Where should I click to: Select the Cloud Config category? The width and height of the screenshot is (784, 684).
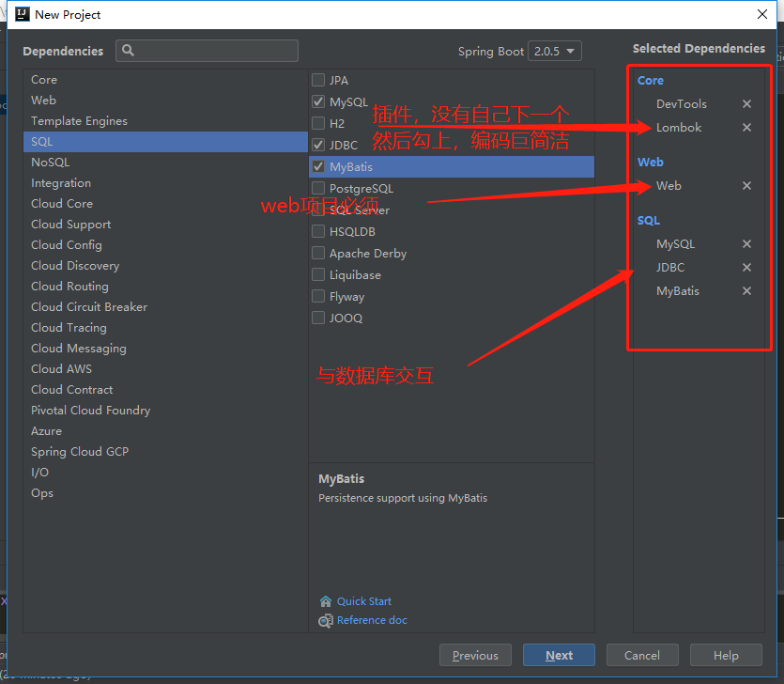click(165, 245)
